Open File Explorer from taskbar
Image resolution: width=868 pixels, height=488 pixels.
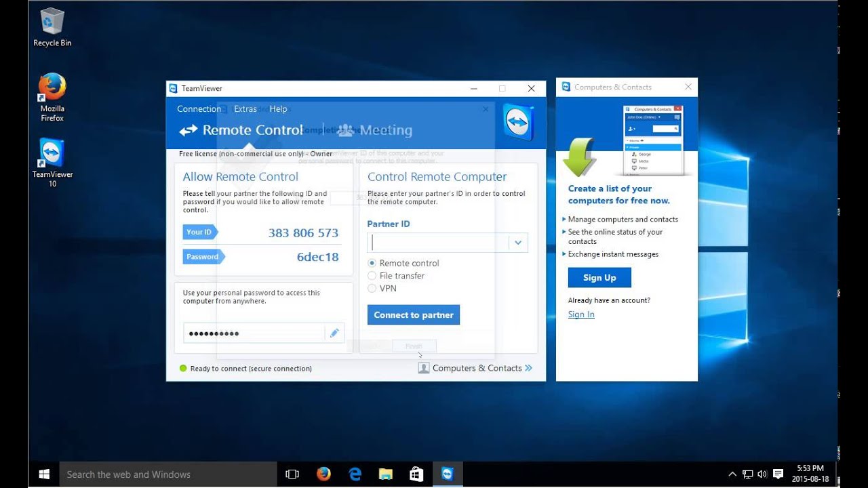click(x=386, y=474)
